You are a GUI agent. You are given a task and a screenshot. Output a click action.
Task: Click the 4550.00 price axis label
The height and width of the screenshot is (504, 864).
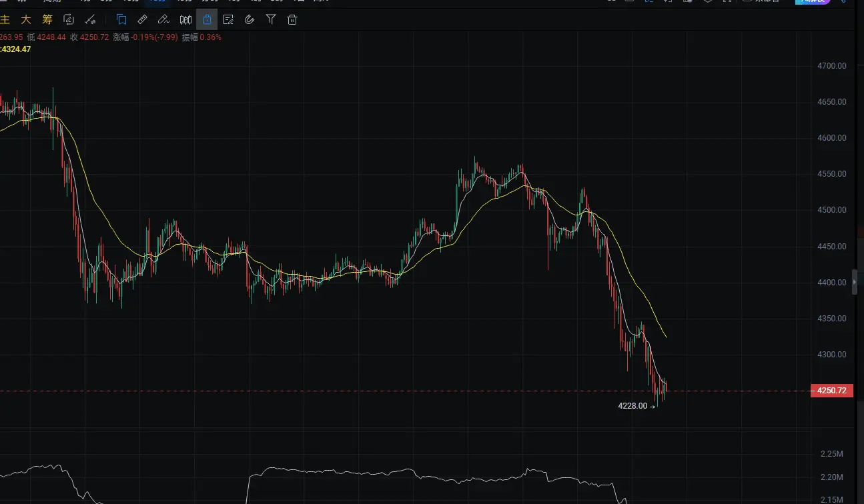coord(831,174)
